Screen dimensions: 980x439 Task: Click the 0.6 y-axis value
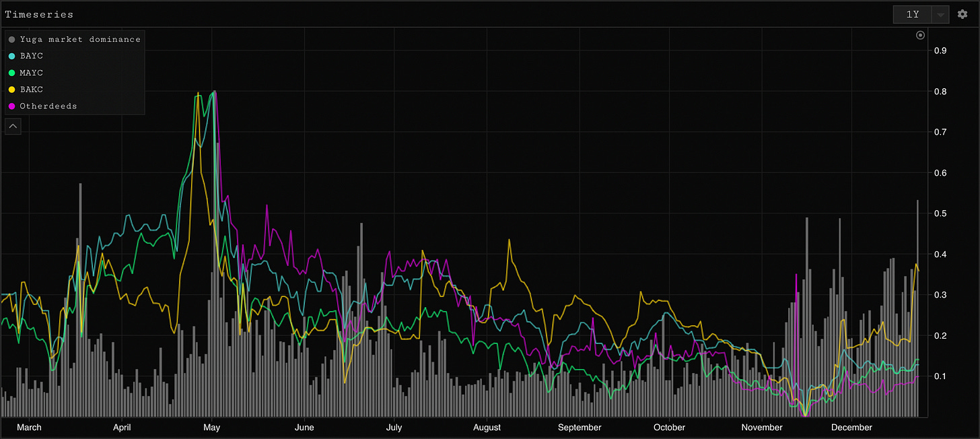[940, 173]
